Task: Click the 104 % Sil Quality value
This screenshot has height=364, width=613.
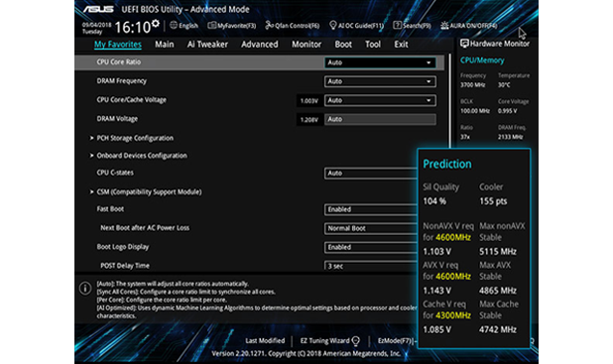Action: (434, 201)
